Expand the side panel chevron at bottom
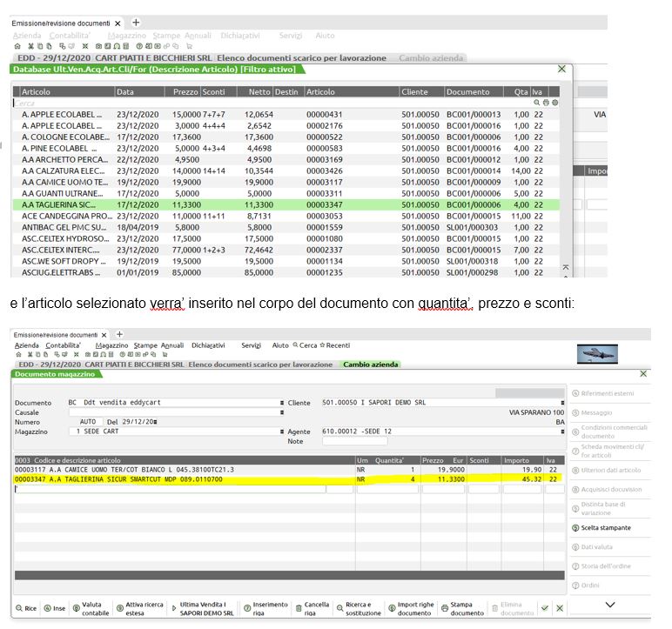This screenshot has width=672, height=629. [609, 605]
